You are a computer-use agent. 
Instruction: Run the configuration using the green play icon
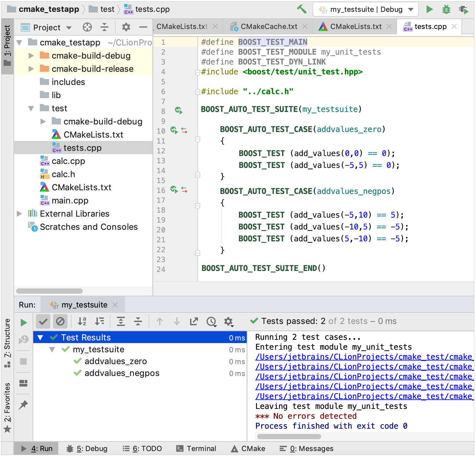point(430,9)
